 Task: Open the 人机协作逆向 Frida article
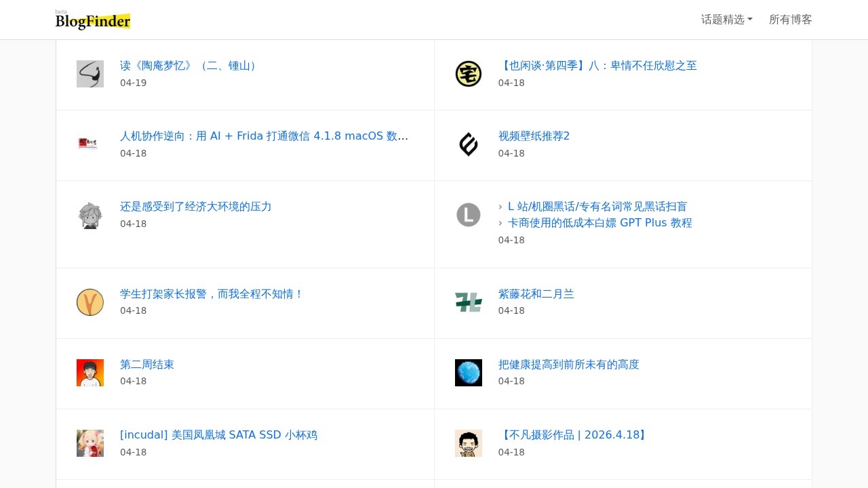[264, 136]
